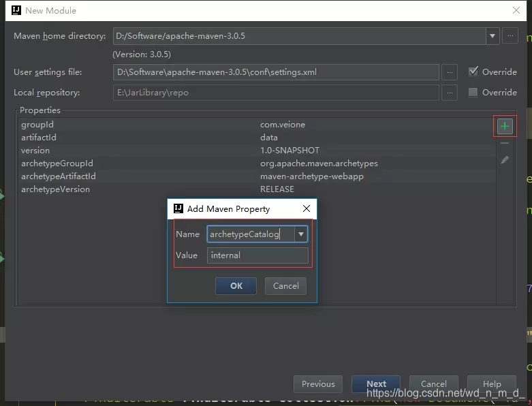Select the groupId property row
Image resolution: width=532 pixels, height=406 pixels.
[257, 125]
